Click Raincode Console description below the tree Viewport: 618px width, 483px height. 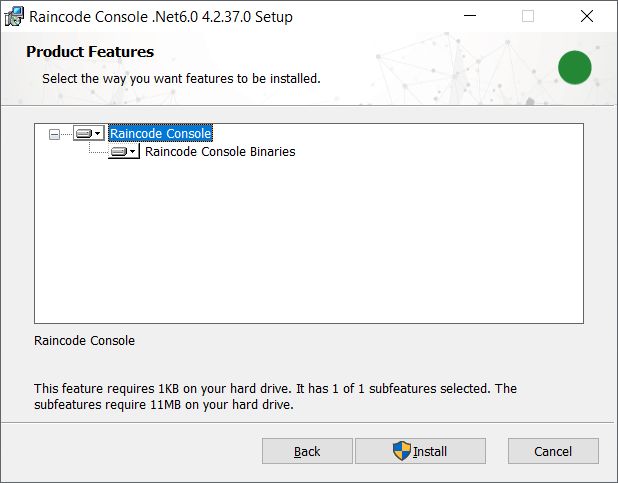(84, 341)
